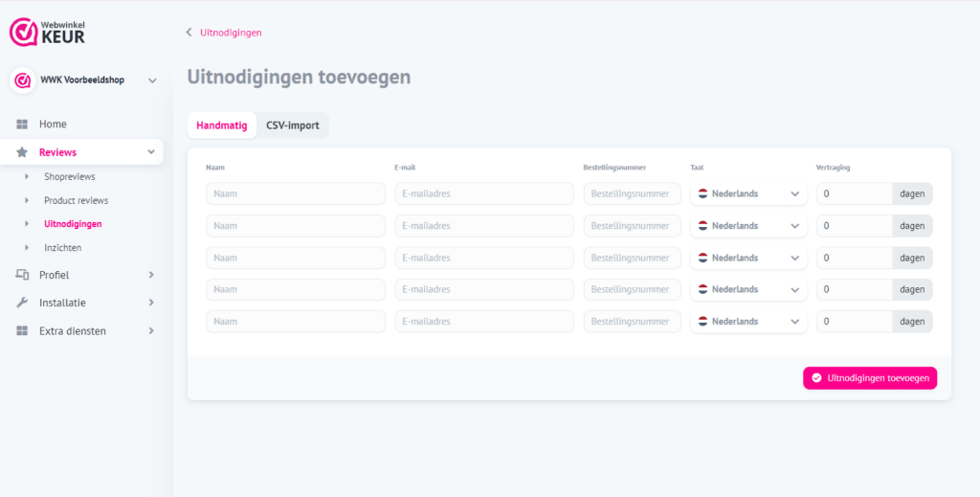Click the Webwinkel Keur logo
Screen dimensions: 980x497
47,31
